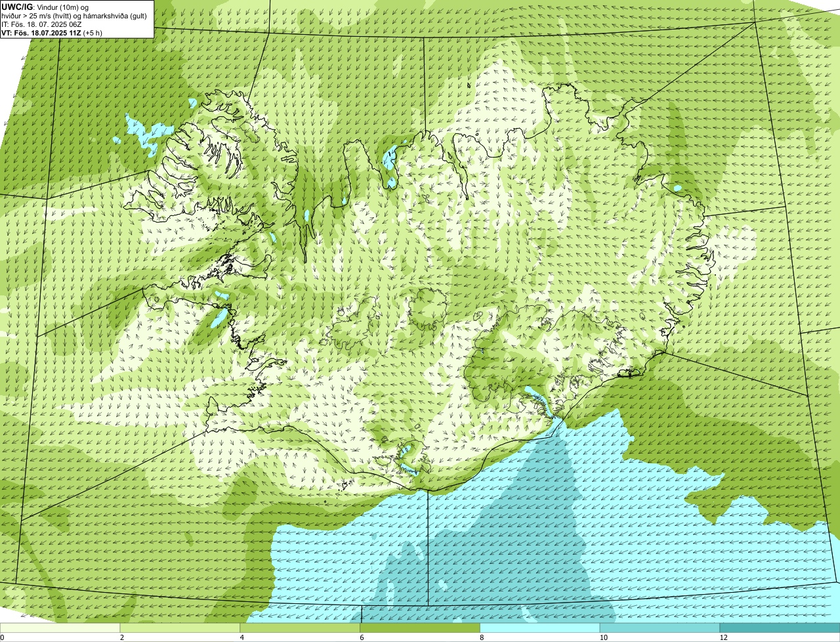
Task: Click the "6" label on the wind scale
Action: point(362,637)
